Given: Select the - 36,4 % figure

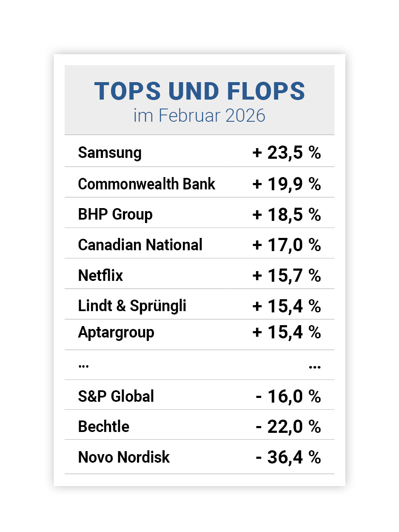Looking at the screenshot, I should (288, 458).
